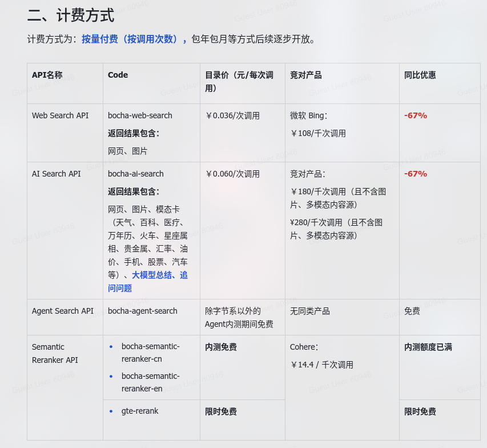Select the bocha-ai-search code text
Screen dimensions: 487x448
pos(136,174)
